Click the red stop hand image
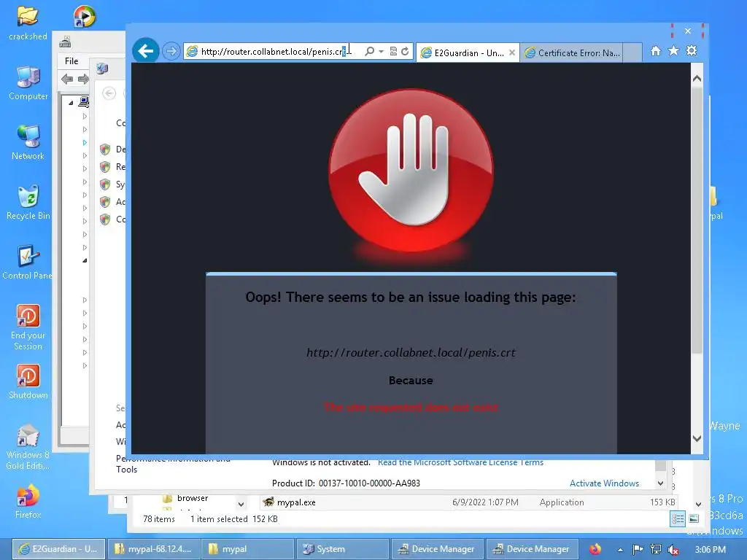Screen dimensions: 747x560 point(411,171)
